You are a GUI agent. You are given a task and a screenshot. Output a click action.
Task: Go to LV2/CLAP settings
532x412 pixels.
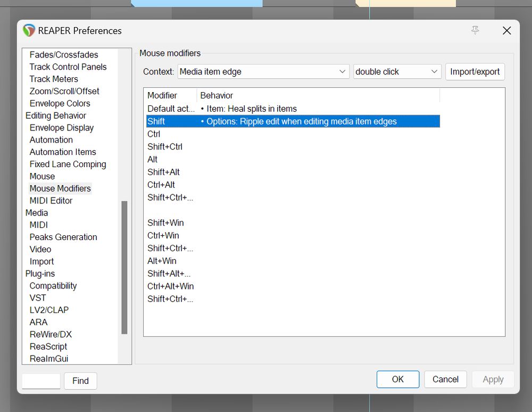pos(49,310)
